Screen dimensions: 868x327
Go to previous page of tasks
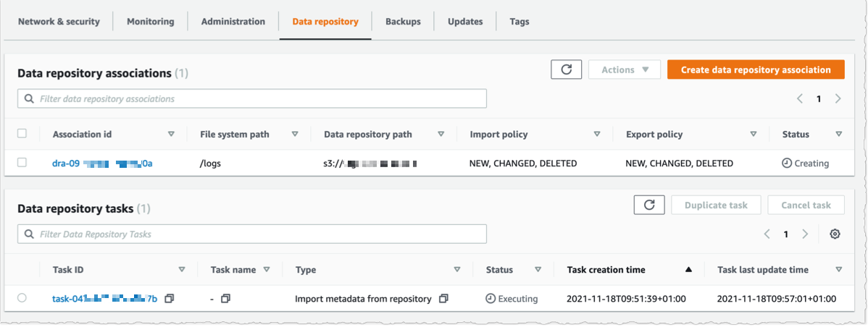pyautogui.click(x=768, y=234)
